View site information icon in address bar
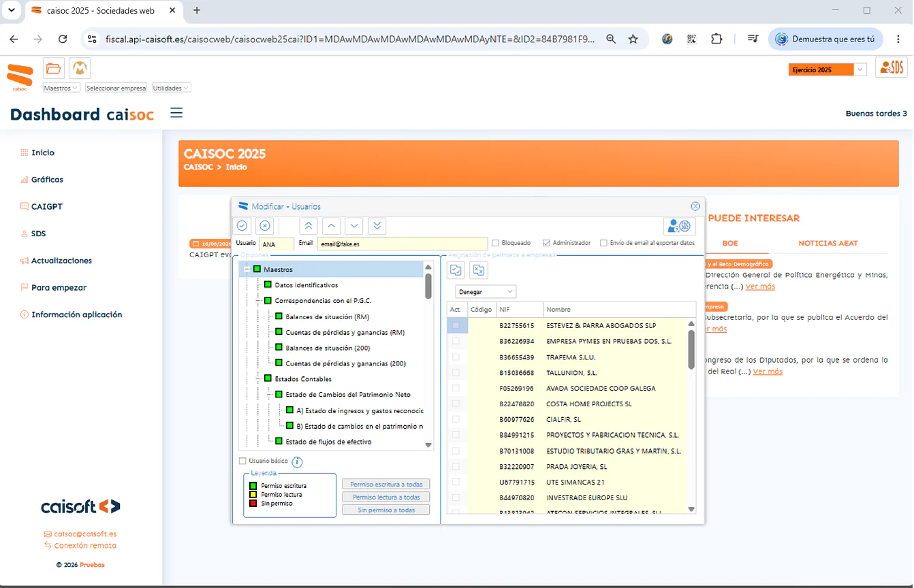 [x=92, y=39]
